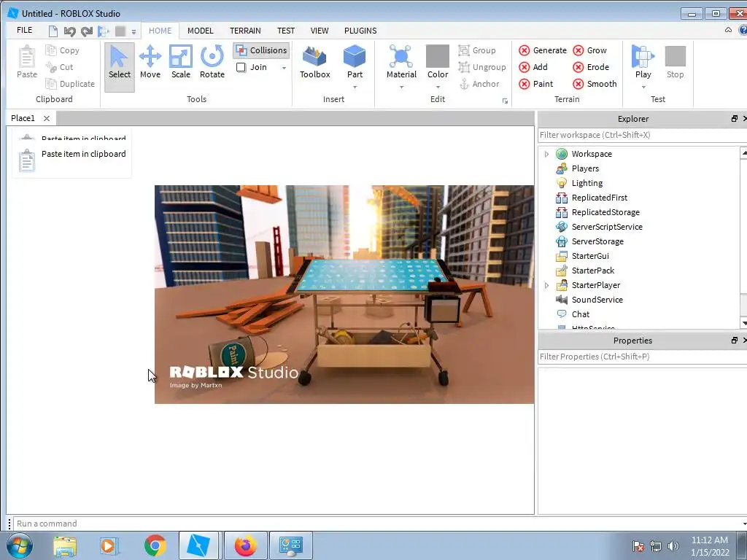The width and height of the screenshot is (747, 560).
Task: Select the Move tool
Action: click(150, 62)
